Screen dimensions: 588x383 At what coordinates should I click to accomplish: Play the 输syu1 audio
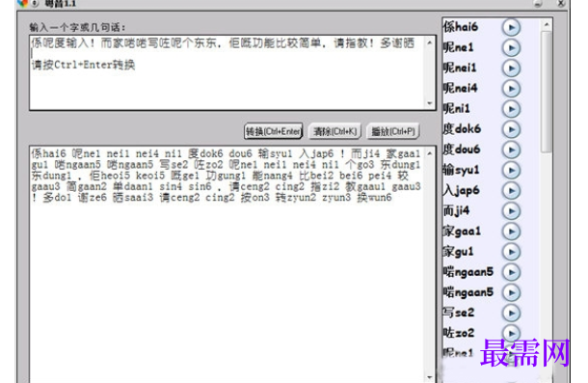(x=511, y=170)
